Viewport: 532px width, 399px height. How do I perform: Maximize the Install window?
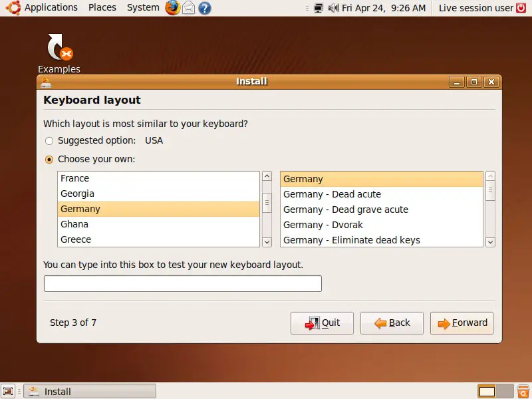[474, 82]
